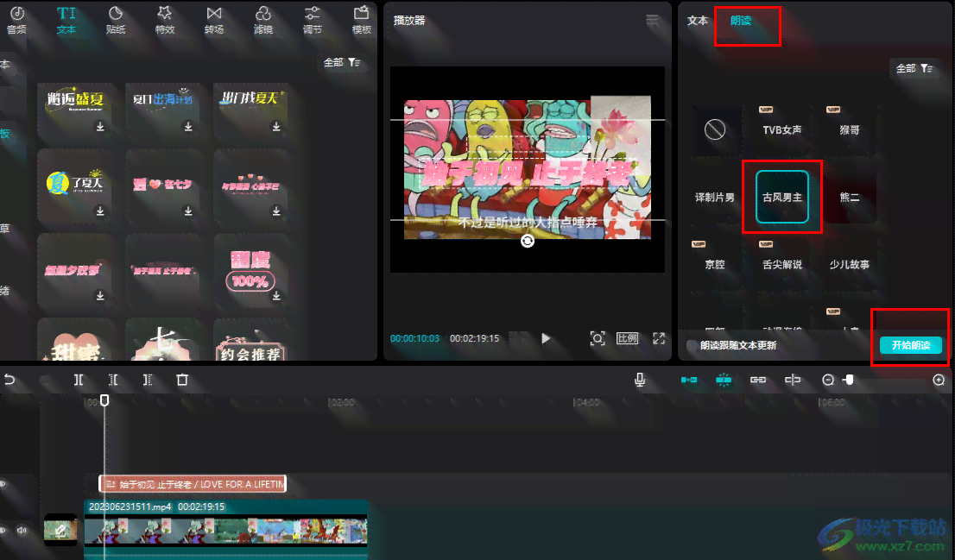Open the 调节 adjustment panel
This screenshot has width=955, height=560.
313,20
